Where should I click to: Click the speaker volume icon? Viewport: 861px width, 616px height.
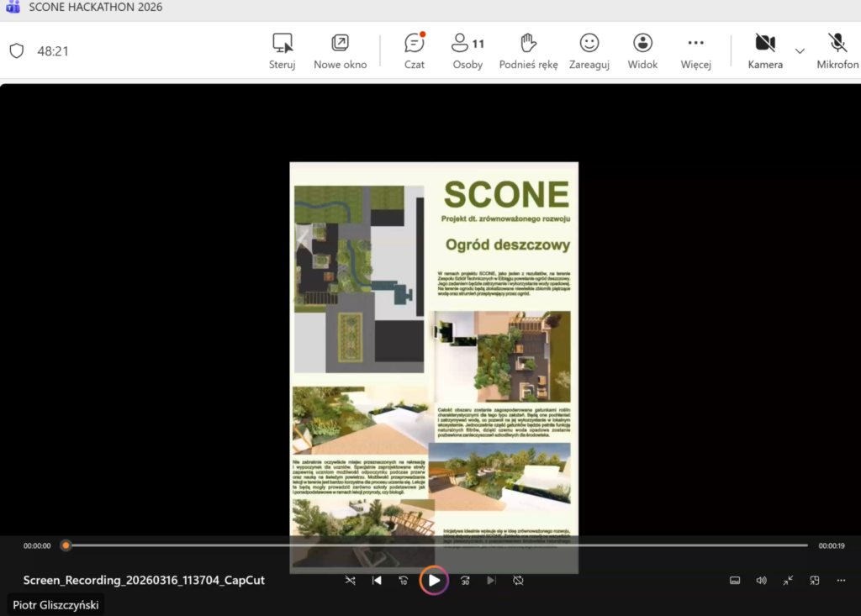point(761,581)
